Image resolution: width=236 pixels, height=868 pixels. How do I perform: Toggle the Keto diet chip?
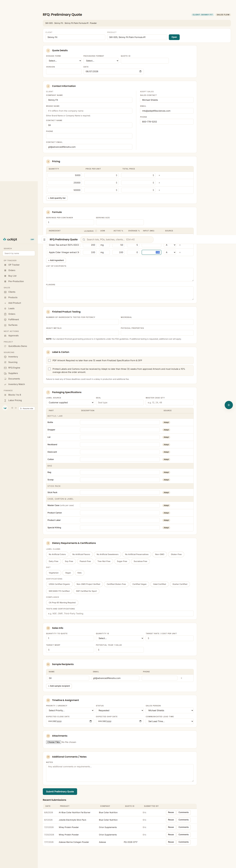(80, 573)
